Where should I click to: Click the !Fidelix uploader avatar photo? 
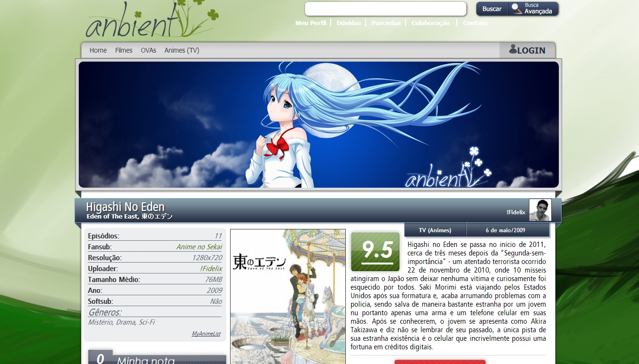pos(540,210)
